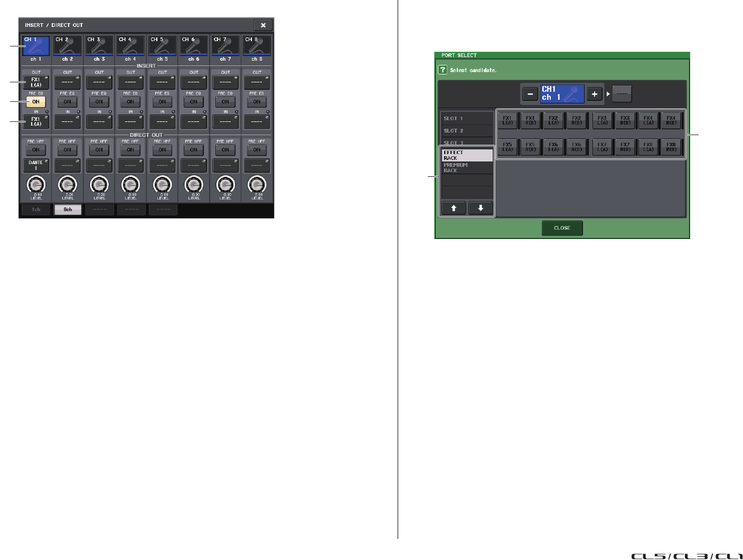Select the CH 1 channel microphone icon
This screenshot has height=560, width=743.
click(x=36, y=46)
